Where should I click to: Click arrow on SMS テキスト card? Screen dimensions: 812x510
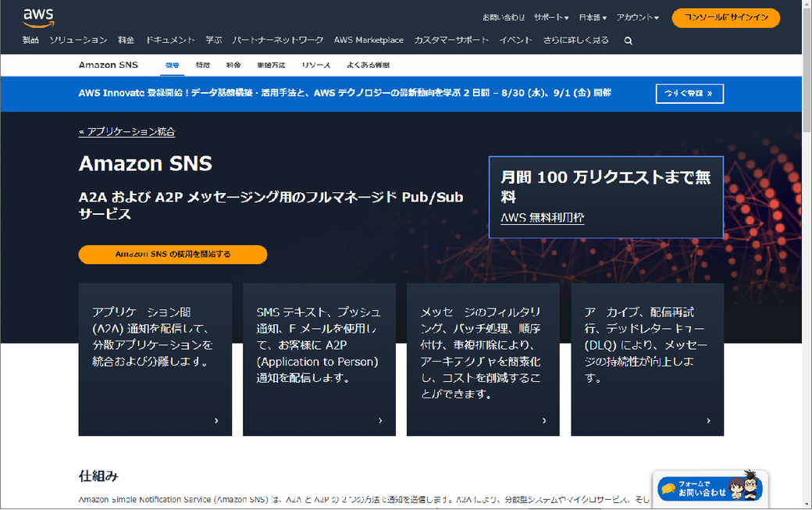380,420
